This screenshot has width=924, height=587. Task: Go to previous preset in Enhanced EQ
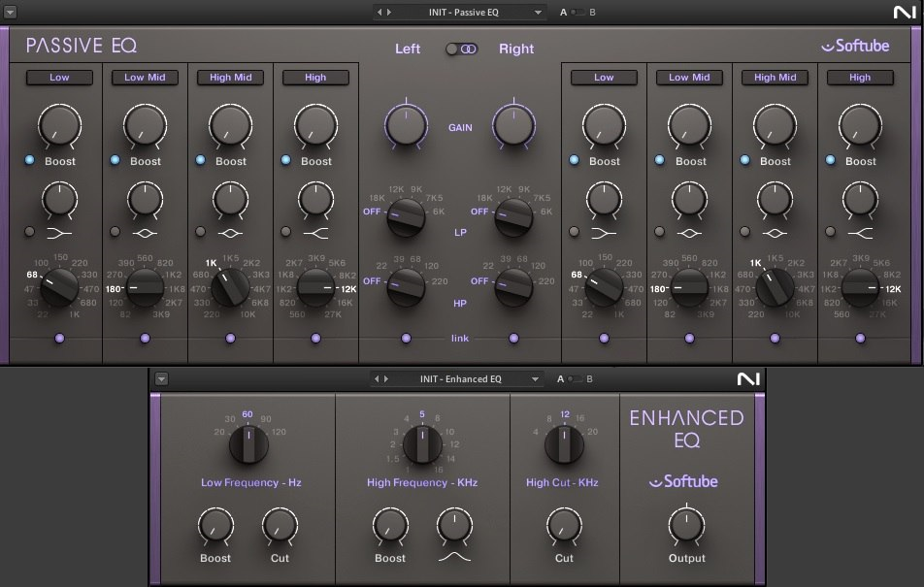378,379
